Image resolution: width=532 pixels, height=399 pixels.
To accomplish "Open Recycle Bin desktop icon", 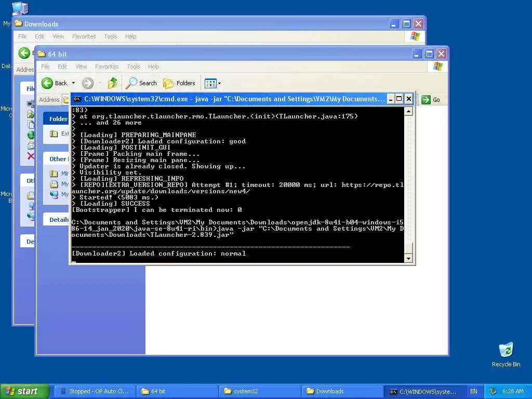I will tap(506, 354).
